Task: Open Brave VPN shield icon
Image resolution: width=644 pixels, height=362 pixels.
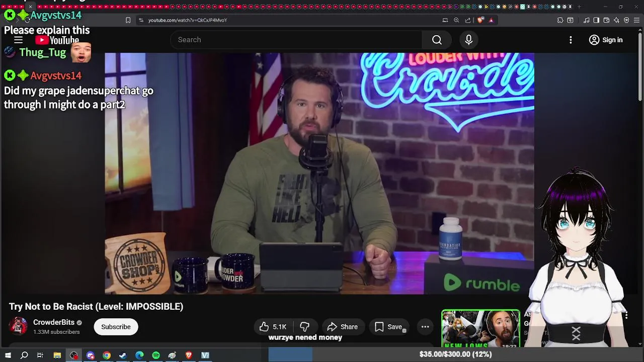Action: click(626, 20)
